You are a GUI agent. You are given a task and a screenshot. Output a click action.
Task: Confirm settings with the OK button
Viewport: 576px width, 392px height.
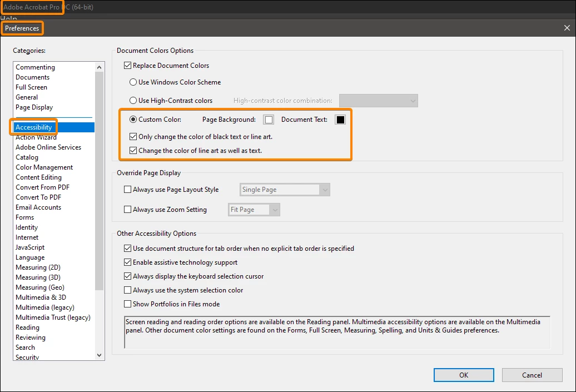click(464, 375)
